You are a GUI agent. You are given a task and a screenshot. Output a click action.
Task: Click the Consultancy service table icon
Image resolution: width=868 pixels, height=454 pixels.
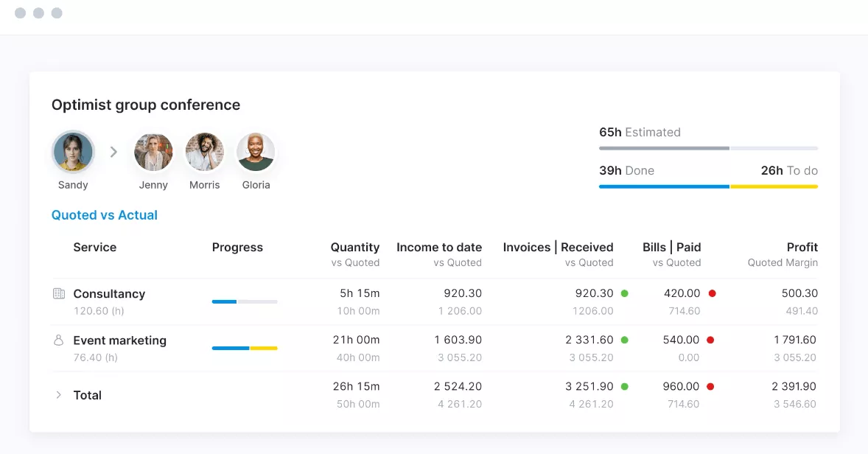(59, 294)
